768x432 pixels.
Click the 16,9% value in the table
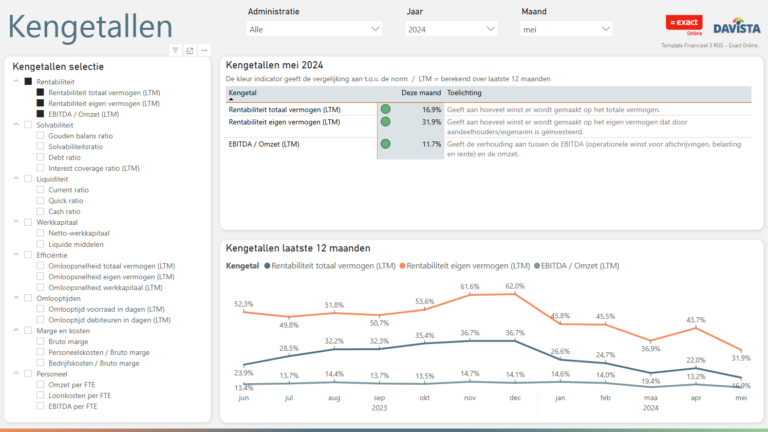432,110
